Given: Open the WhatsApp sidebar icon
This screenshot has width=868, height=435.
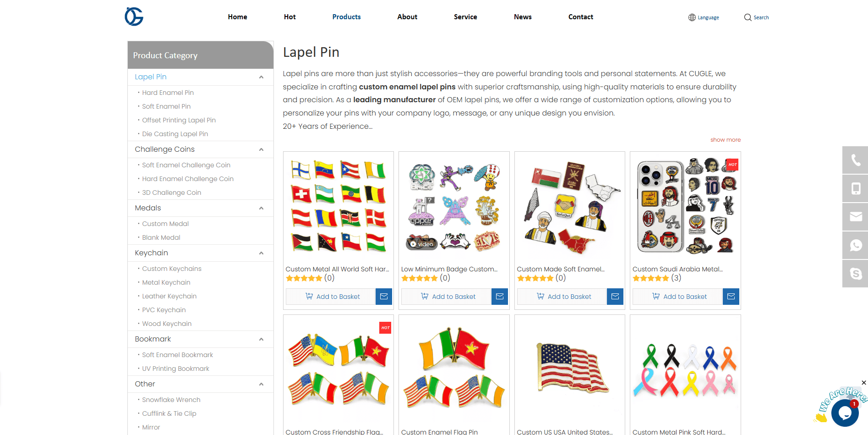Looking at the screenshot, I should coord(855,245).
